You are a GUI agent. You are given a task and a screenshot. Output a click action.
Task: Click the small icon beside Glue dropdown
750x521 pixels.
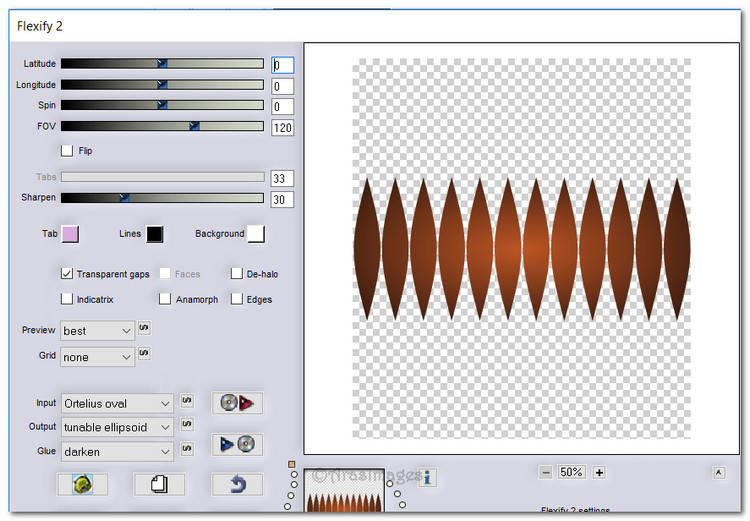coord(186,451)
